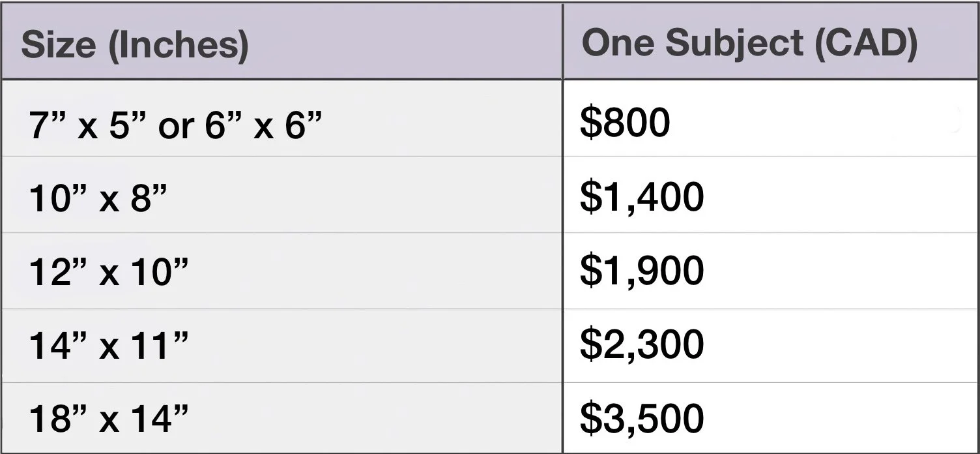Choose the $2,300 price cell
Image resolution: width=980 pixels, height=454 pixels.
click(x=770, y=346)
